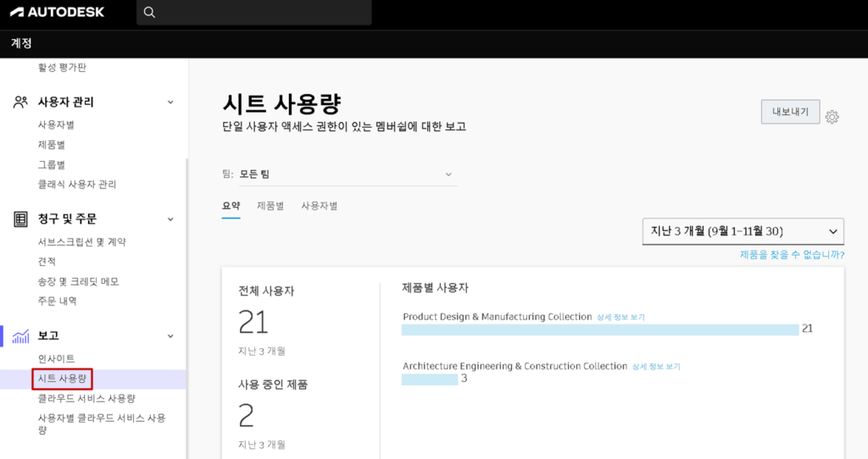This screenshot has height=459, width=868.
Task: Switch to the 제품별 tab
Action: (x=270, y=206)
